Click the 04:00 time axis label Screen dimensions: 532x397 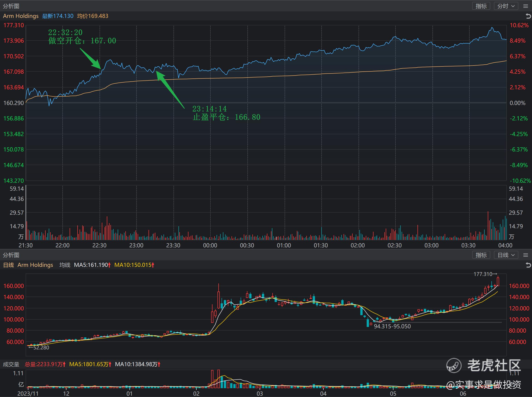pos(505,245)
